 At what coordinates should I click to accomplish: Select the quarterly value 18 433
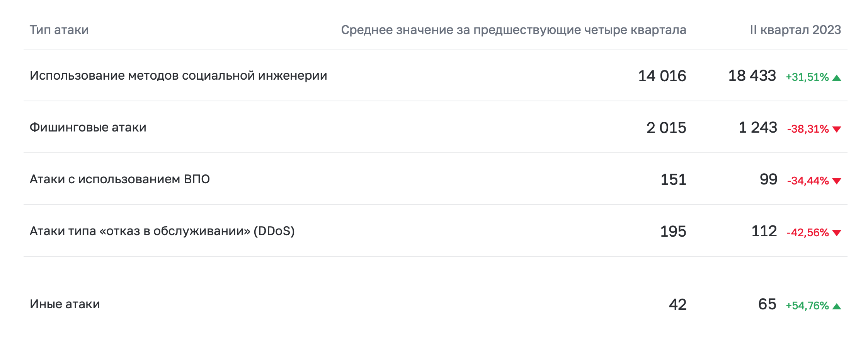[752, 76]
